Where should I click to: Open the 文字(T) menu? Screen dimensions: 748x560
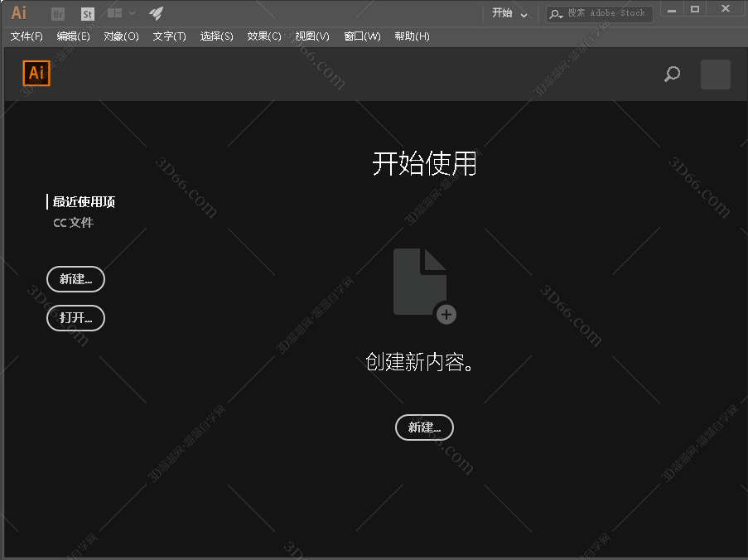169,36
